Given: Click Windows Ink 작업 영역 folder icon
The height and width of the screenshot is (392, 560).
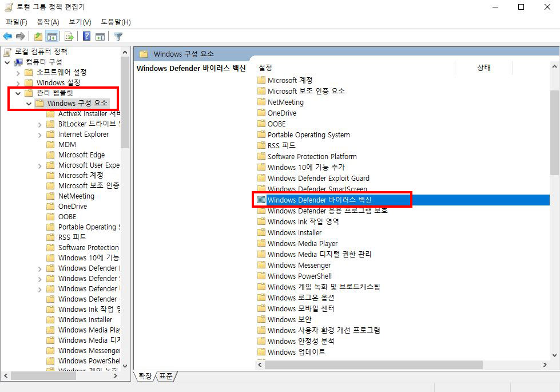Looking at the screenshot, I should point(261,221).
